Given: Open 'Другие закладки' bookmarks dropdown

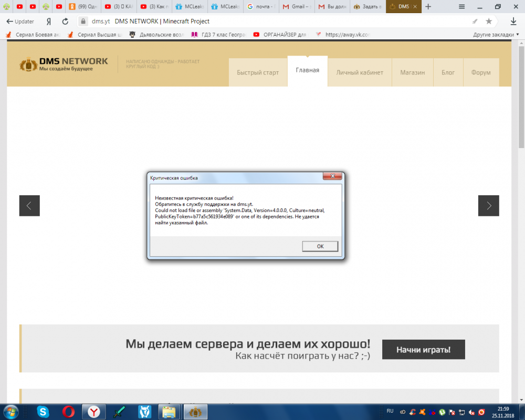Looking at the screenshot, I should [490, 34].
